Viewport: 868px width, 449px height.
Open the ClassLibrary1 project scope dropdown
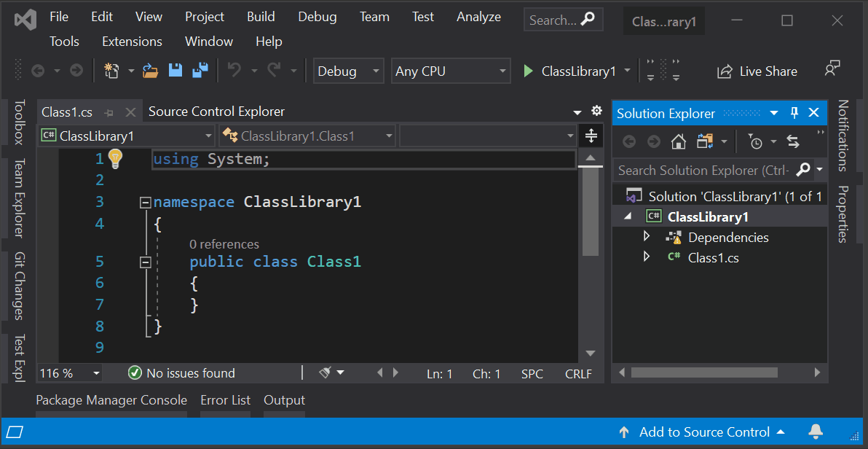[127, 136]
